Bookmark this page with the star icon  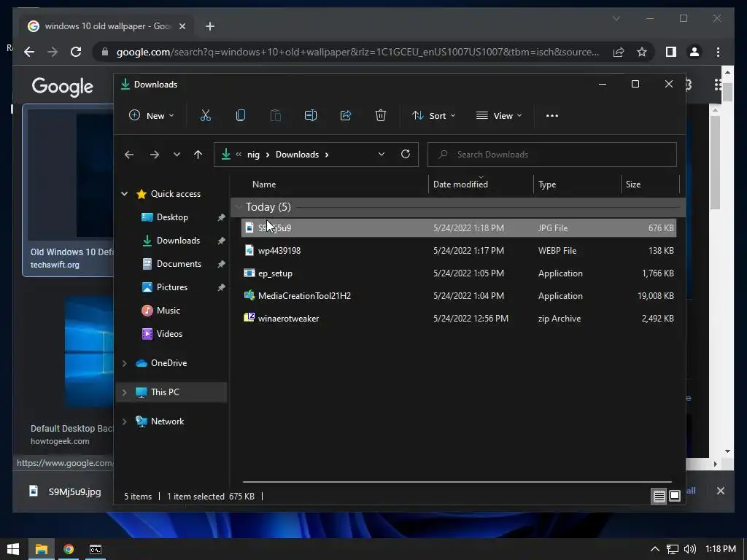642,52
